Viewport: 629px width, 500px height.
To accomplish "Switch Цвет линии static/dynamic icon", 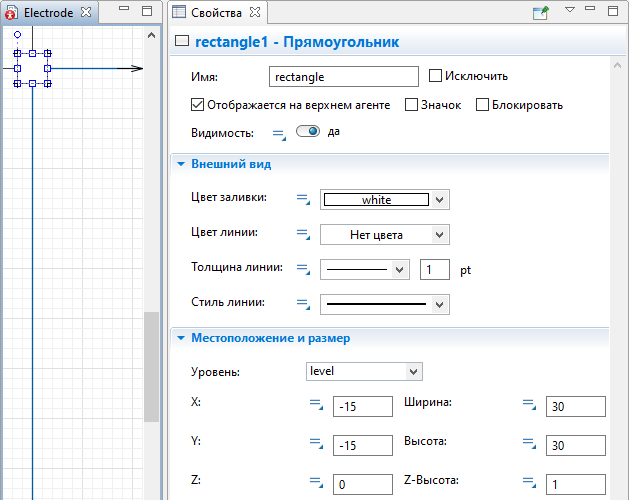I will tap(303, 234).
